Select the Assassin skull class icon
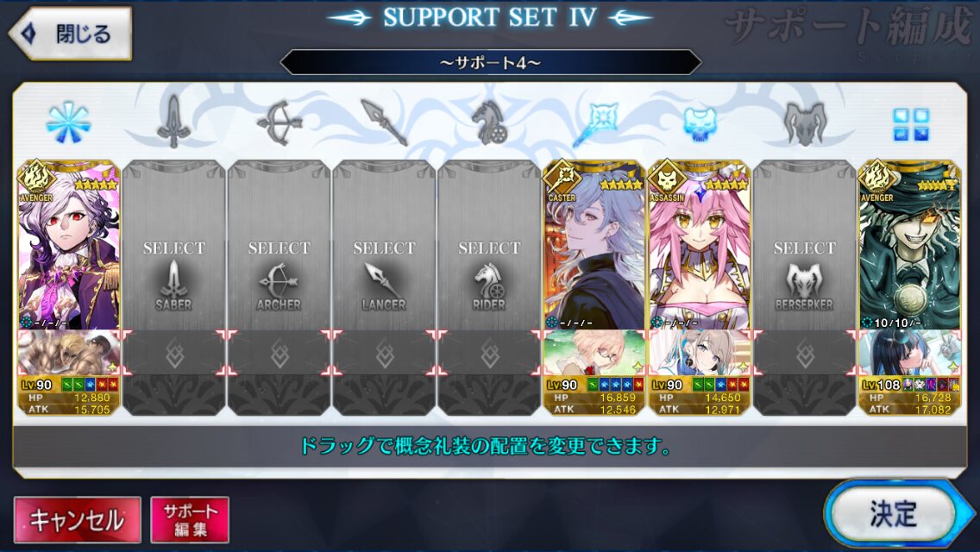Screen dimensions: 980x552 click(700, 124)
